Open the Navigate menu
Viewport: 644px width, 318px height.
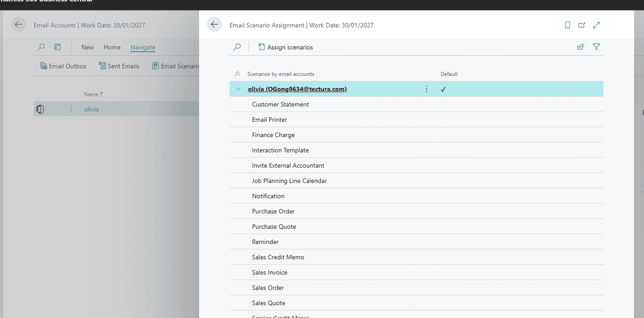tap(142, 47)
